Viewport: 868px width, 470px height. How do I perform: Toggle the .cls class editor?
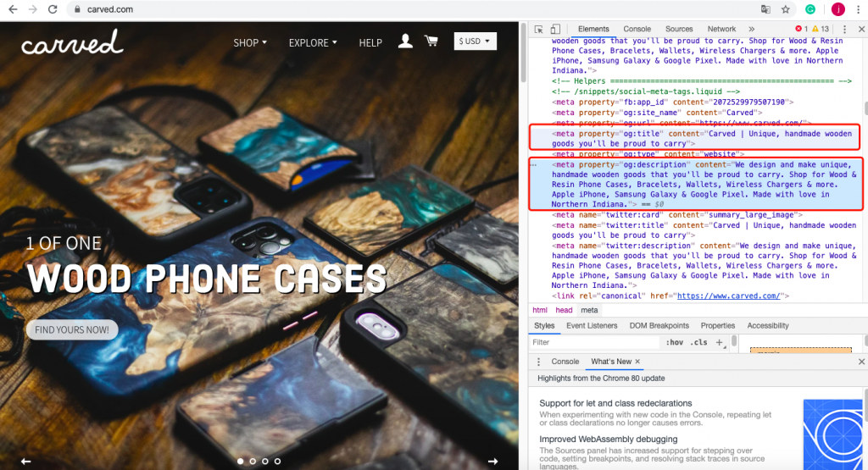(698, 342)
